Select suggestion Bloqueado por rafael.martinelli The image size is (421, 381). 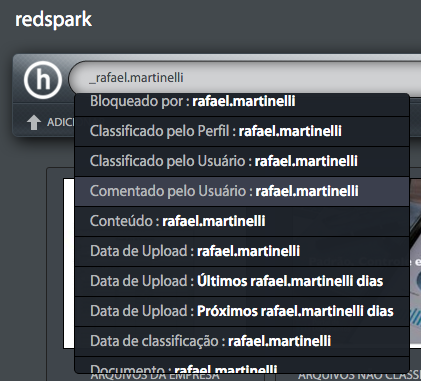pyautogui.click(x=242, y=105)
